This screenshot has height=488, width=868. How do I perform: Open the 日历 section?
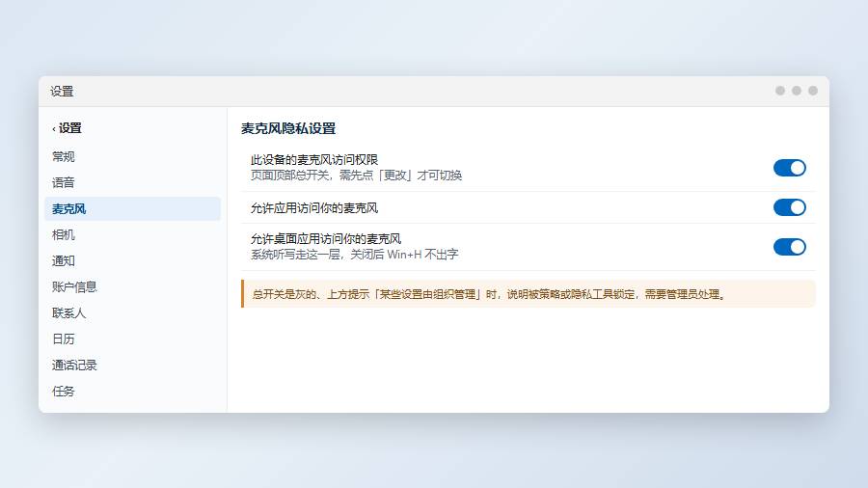pyautogui.click(x=132, y=339)
